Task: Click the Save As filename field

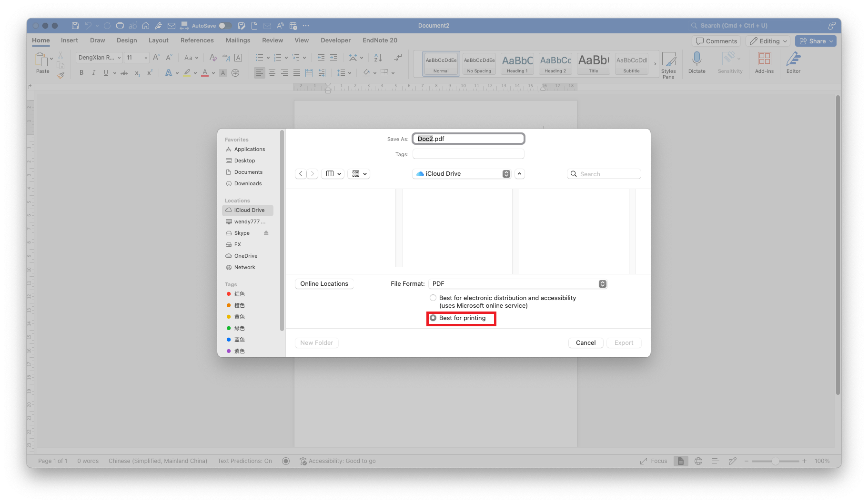Action: 468,139
